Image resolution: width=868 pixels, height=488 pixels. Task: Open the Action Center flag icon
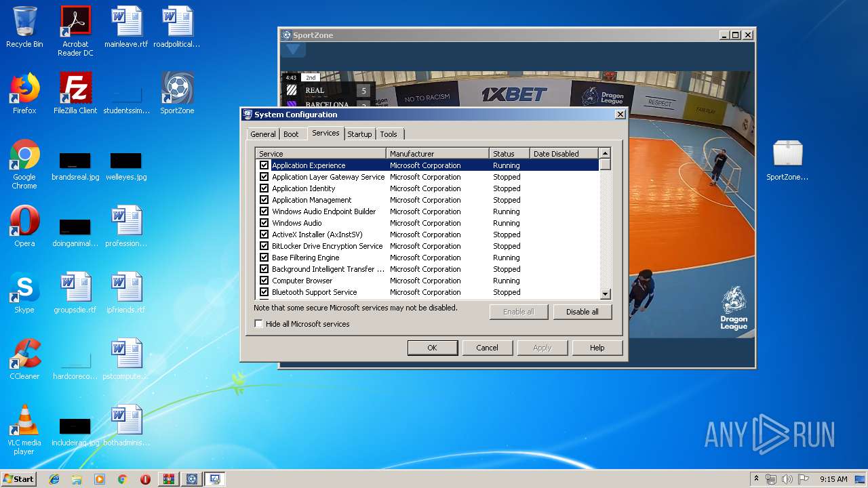(x=803, y=479)
